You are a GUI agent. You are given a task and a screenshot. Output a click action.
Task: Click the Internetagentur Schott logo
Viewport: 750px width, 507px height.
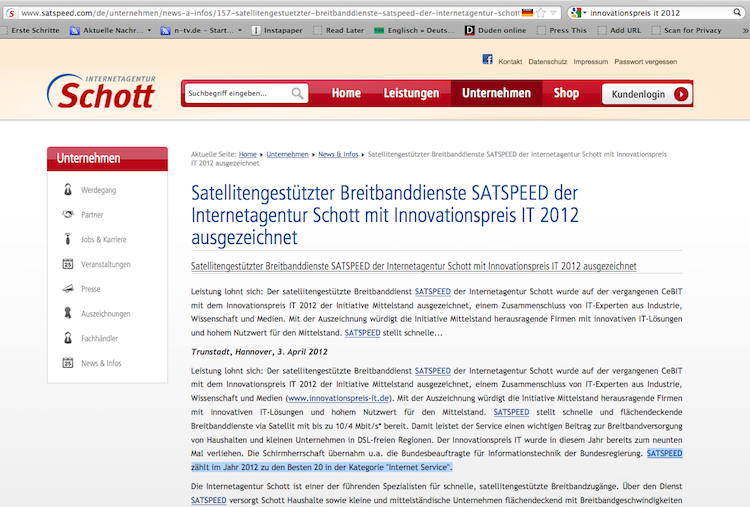coord(102,92)
